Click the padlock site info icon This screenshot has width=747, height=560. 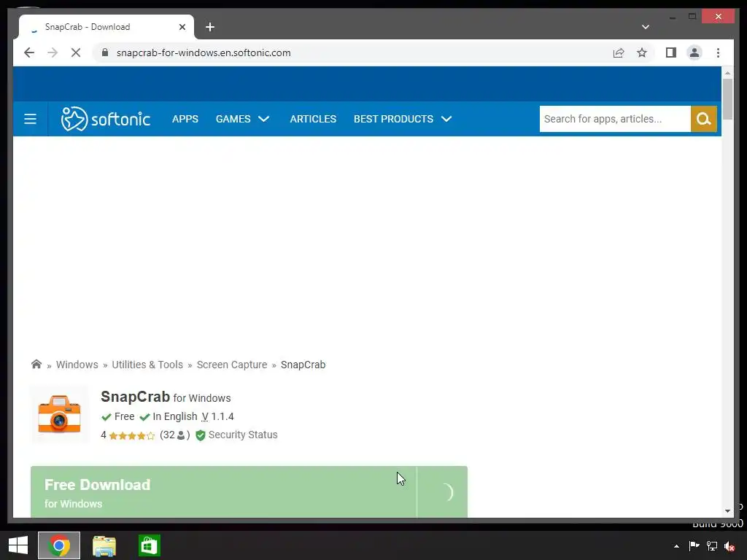tap(105, 52)
